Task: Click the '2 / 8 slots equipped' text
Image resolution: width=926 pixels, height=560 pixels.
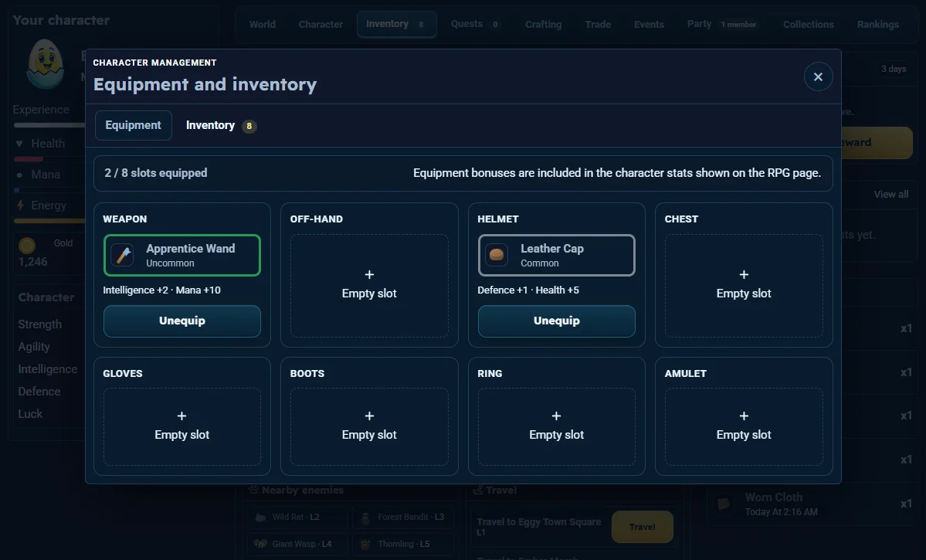Action: (x=156, y=173)
